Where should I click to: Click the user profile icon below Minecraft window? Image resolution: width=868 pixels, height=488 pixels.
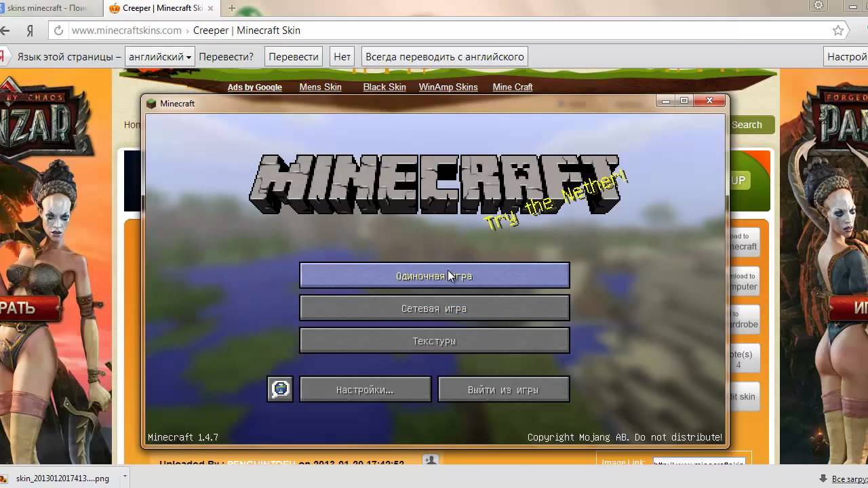pos(431,460)
